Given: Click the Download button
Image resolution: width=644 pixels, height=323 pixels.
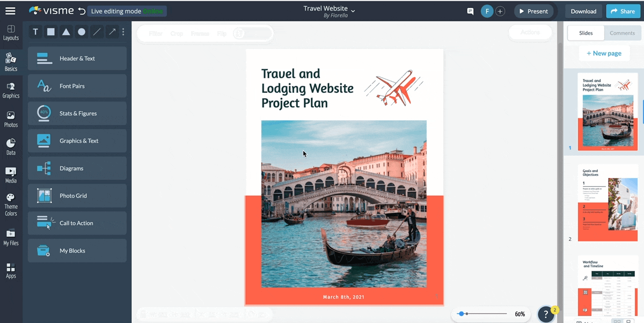Looking at the screenshot, I should [x=583, y=11].
